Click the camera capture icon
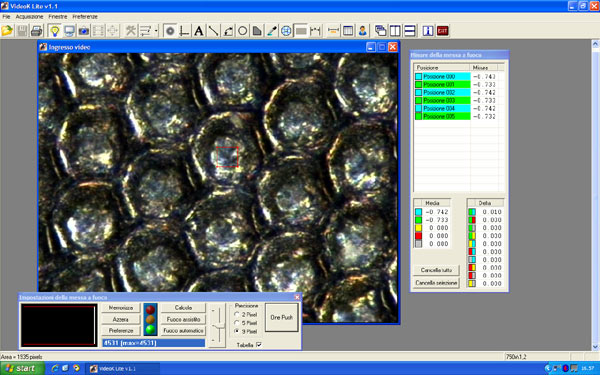The image size is (600, 375). click(x=83, y=31)
